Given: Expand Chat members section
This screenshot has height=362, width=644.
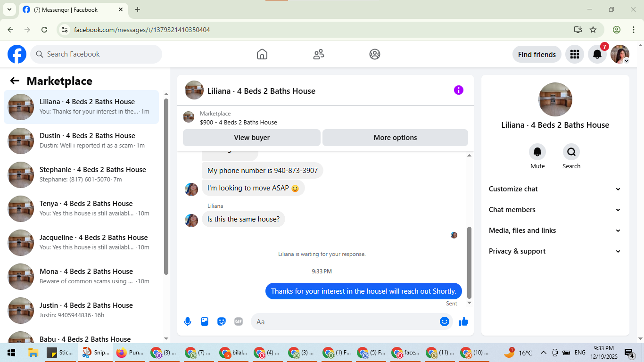Looking at the screenshot, I should point(555,210).
